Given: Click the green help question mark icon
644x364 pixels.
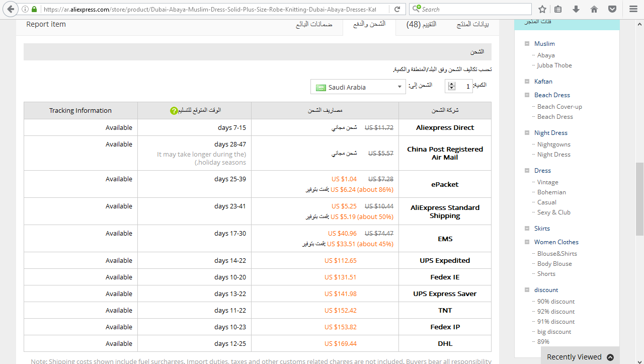Looking at the screenshot, I should click(174, 111).
